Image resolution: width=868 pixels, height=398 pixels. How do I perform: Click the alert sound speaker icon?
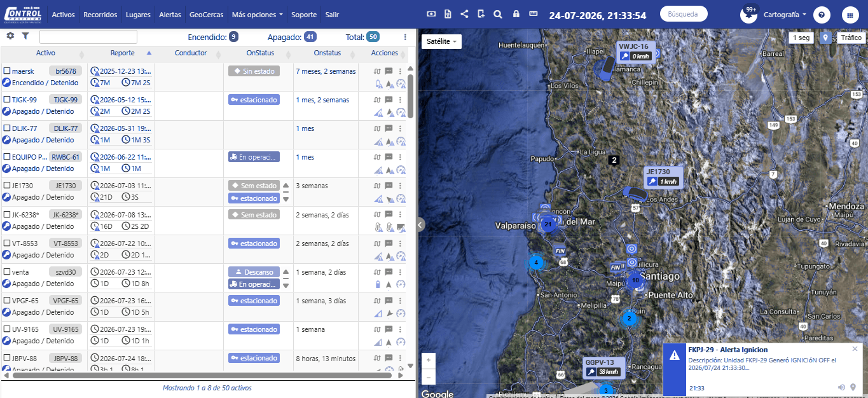(841, 387)
